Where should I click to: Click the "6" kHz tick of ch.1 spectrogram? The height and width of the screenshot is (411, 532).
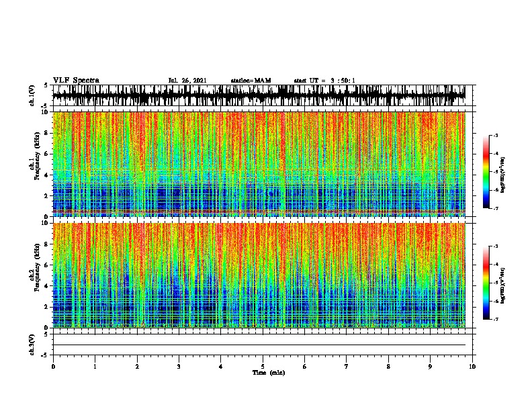[46, 154]
